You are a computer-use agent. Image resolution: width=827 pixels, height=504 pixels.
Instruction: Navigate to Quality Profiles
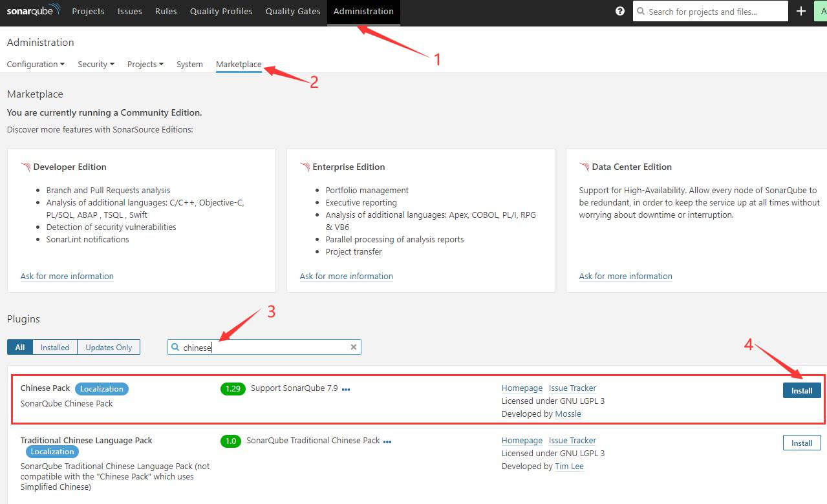click(221, 11)
